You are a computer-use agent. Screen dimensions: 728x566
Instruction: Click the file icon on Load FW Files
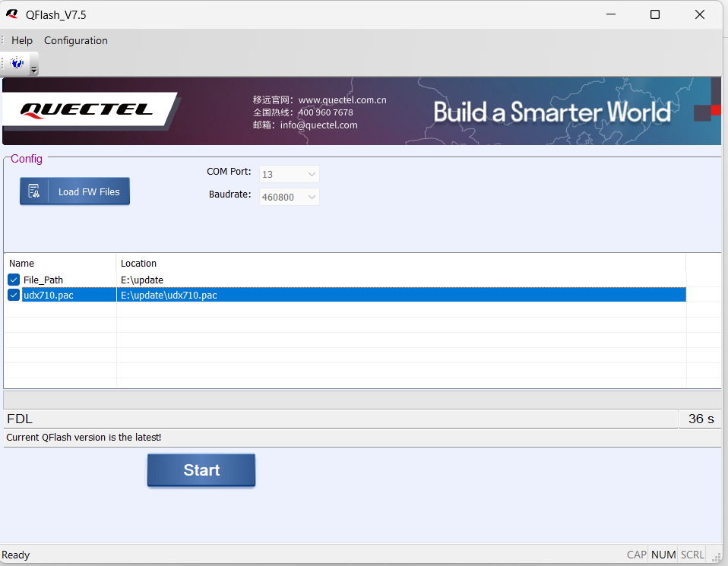click(34, 191)
